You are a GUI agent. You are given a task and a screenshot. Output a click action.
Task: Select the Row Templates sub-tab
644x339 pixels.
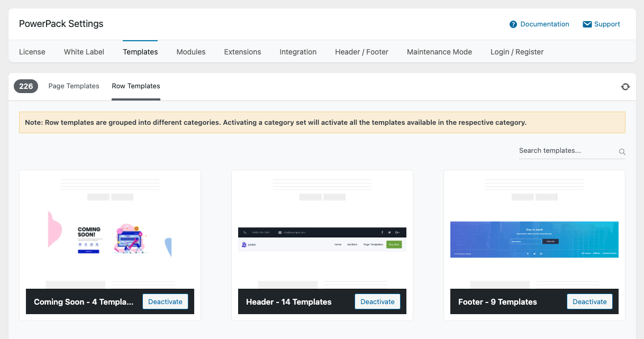[x=136, y=86]
